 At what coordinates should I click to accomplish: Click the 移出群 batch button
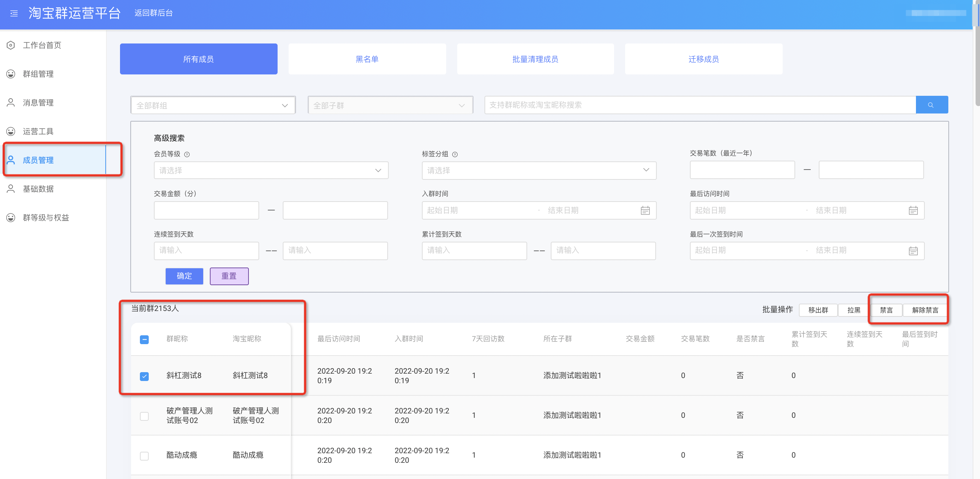click(818, 310)
